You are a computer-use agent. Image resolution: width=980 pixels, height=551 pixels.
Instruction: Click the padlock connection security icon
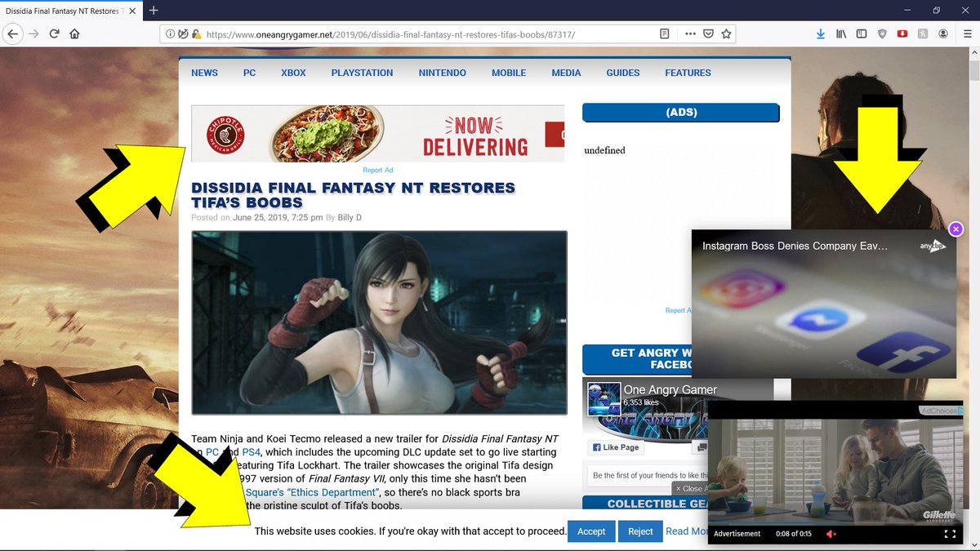coord(196,34)
